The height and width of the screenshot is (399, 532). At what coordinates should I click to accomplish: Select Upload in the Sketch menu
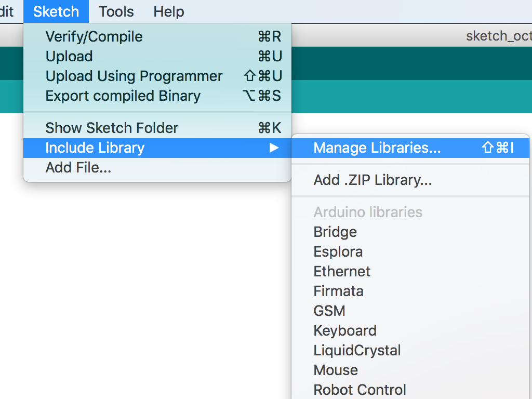[157, 56]
